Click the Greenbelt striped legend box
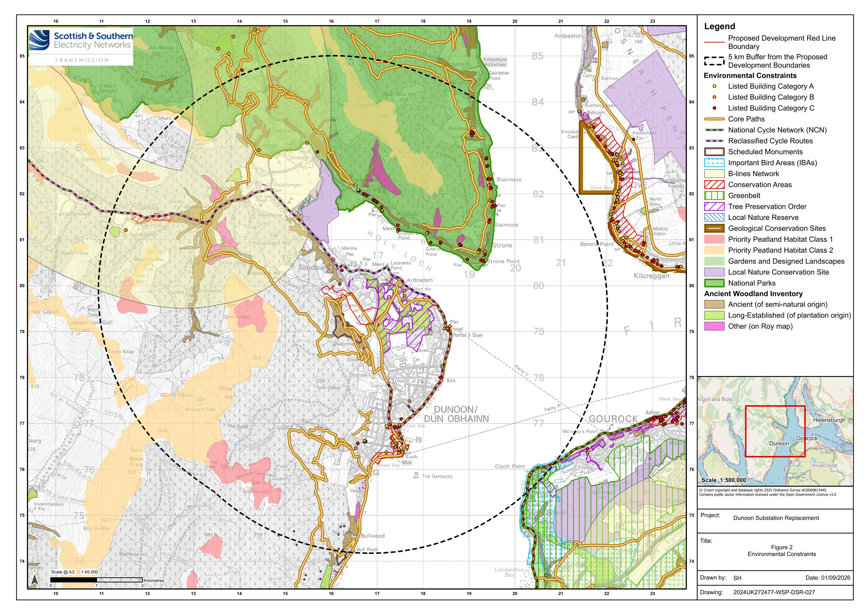This screenshot has height=614, width=868. click(x=714, y=196)
